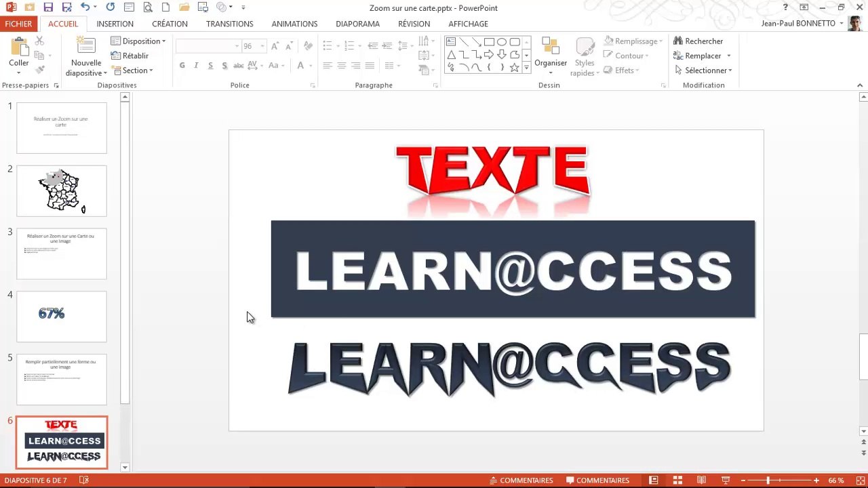Image resolution: width=868 pixels, height=488 pixels.
Task: Undo the last action
Action: [84, 7]
